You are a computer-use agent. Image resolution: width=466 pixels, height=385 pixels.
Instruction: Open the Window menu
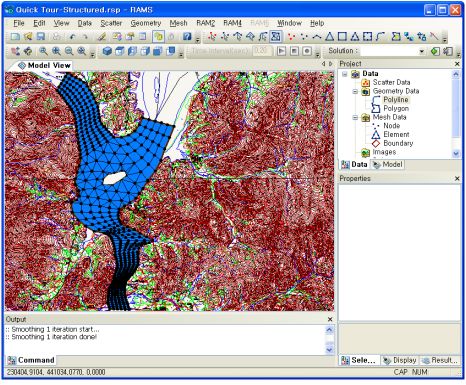click(x=289, y=23)
